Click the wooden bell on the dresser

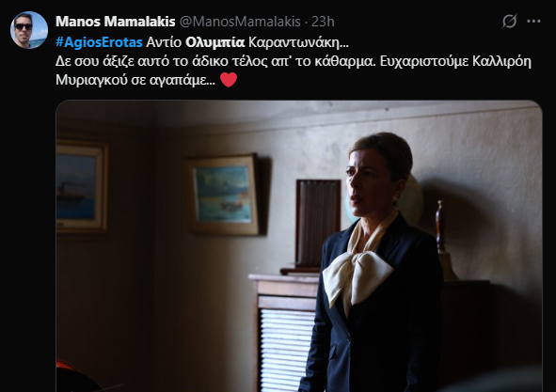(x=444, y=241)
